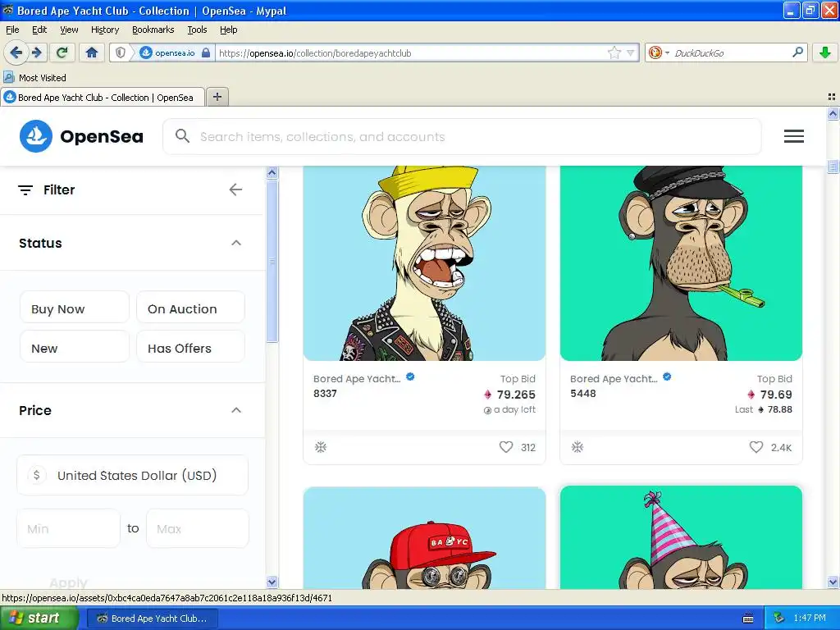The image size is (840, 630).
Task: Toggle the Has Offers status filter
Action: coord(190,348)
